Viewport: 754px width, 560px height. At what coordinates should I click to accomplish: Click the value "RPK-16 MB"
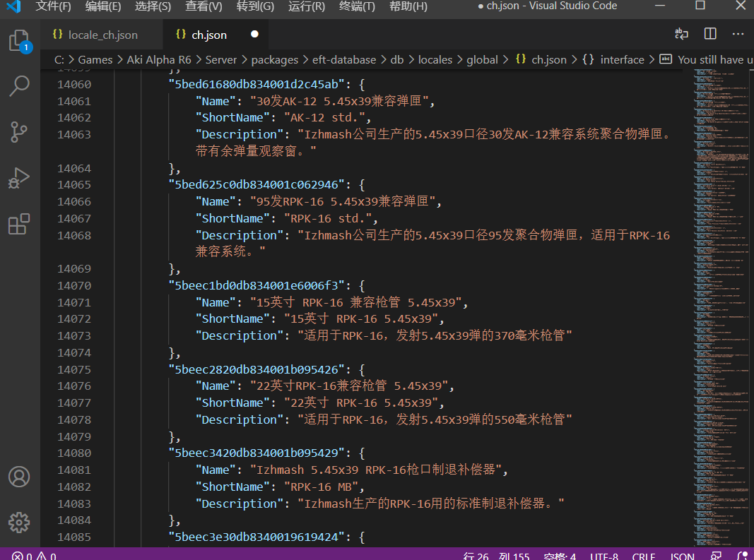(x=322, y=487)
